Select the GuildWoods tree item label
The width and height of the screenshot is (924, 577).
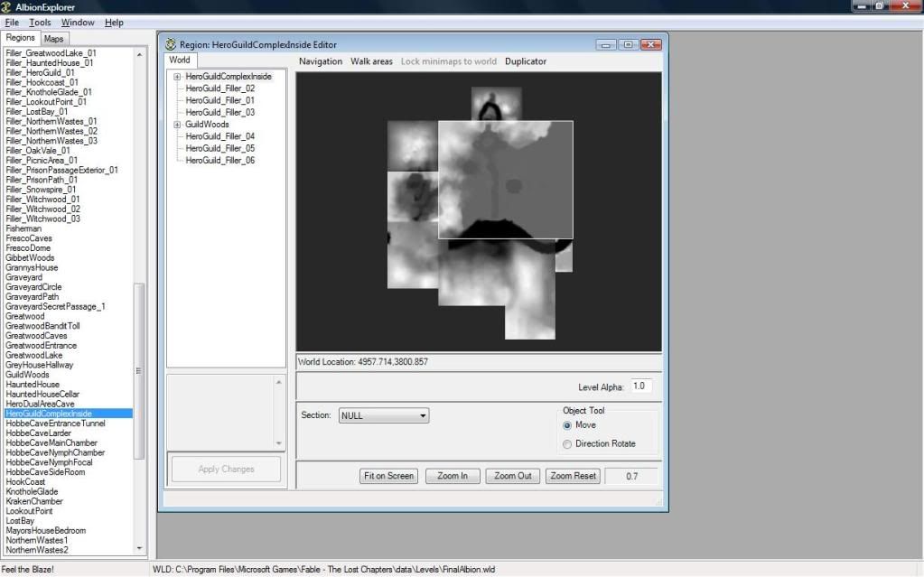tap(207, 125)
